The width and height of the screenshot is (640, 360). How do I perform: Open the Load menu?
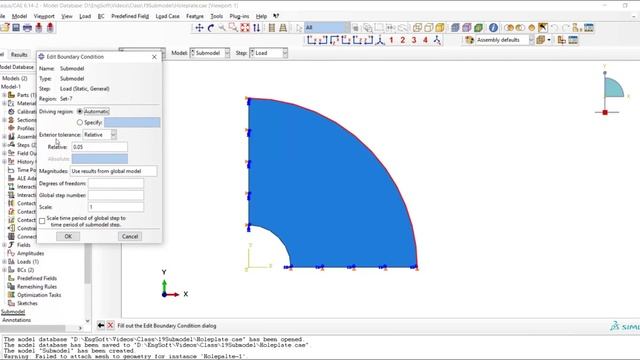pyautogui.click(x=85, y=16)
